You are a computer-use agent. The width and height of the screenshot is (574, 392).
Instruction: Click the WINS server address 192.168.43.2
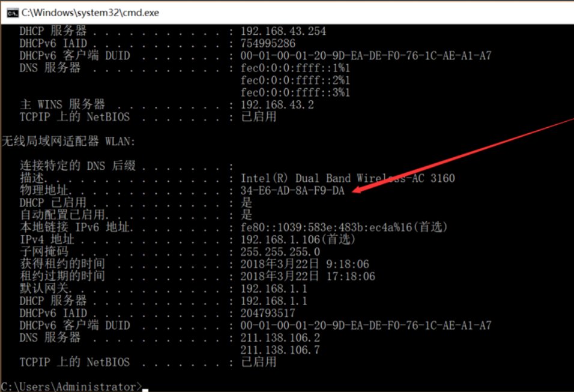[277, 104]
